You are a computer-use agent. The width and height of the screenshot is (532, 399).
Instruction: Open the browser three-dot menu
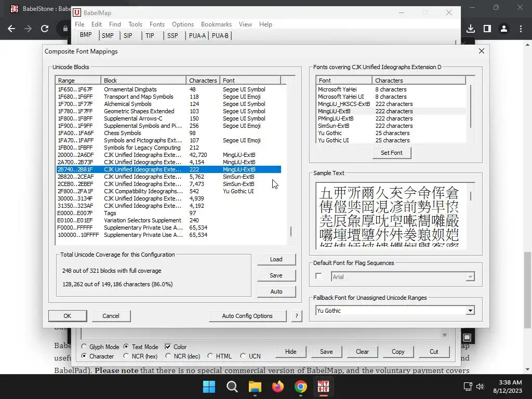click(521, 29)
